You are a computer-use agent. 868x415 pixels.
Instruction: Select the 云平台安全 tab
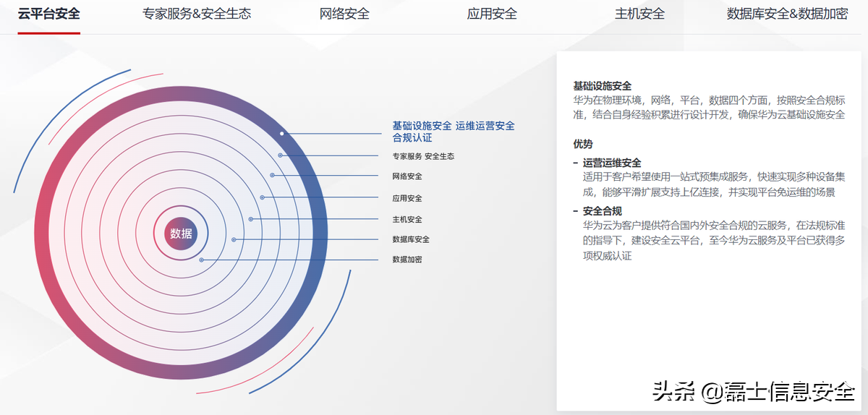click(x=49, y=14)
